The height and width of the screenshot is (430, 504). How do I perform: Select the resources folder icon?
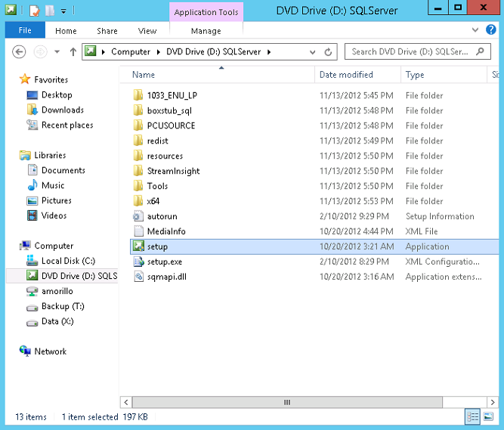click(x=138, y=156)
